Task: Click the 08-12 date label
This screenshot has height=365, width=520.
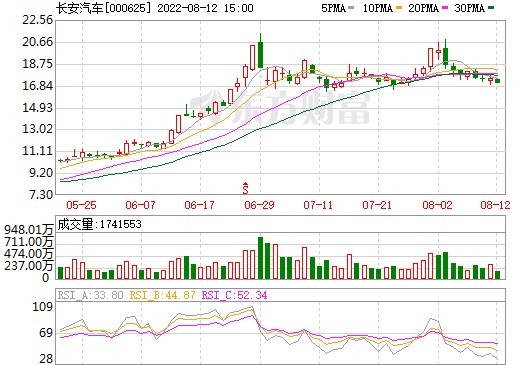Action: [495, 205]
